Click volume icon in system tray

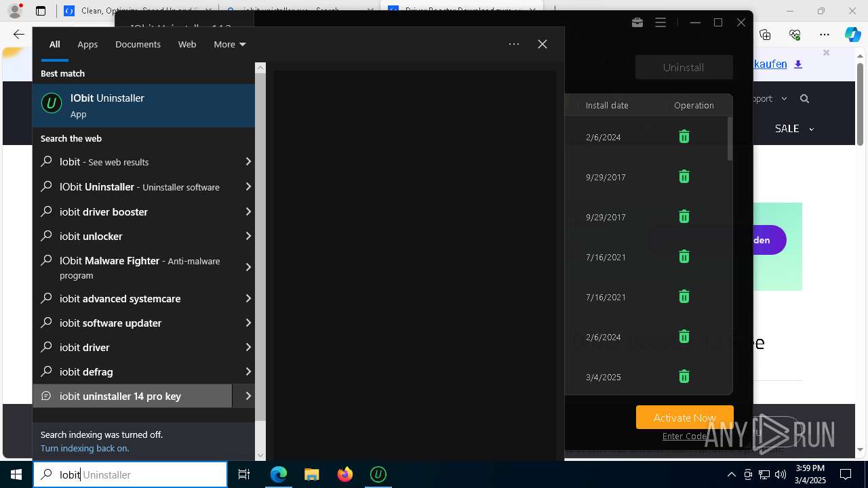[x=781, y=474]
